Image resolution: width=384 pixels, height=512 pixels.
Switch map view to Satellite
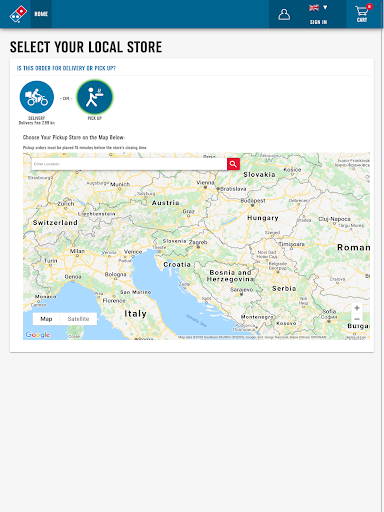click(x=78, y=319)
